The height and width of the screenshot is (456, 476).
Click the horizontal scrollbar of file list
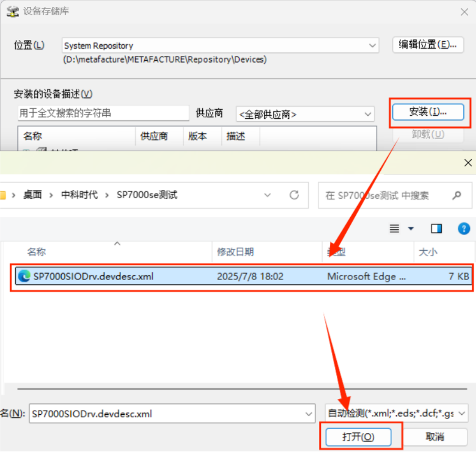(242, 388)
